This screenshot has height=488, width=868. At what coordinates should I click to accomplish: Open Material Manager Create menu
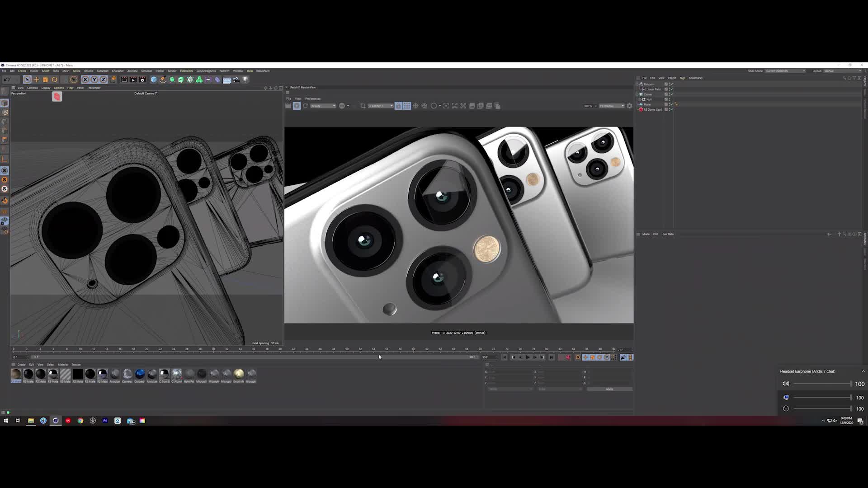(21, 365)
